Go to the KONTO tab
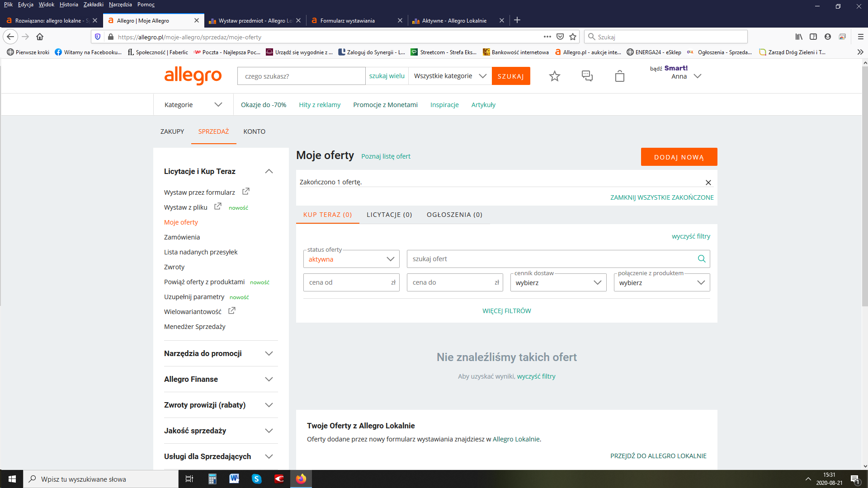This screenshot has height=488, width=868. [254, 131]
